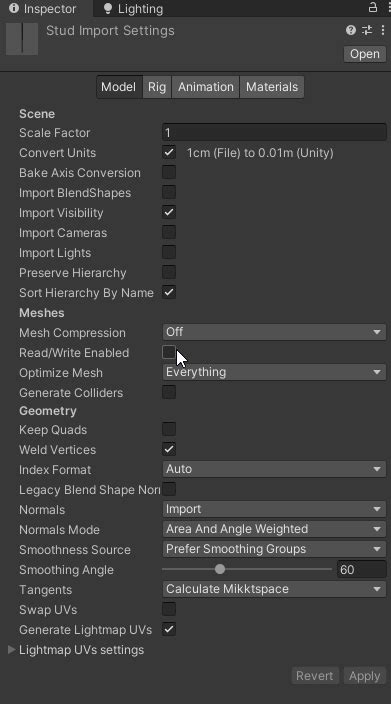Open the Normals dropdown
This screenshot has height=704, width=391.
click(274, 509)
